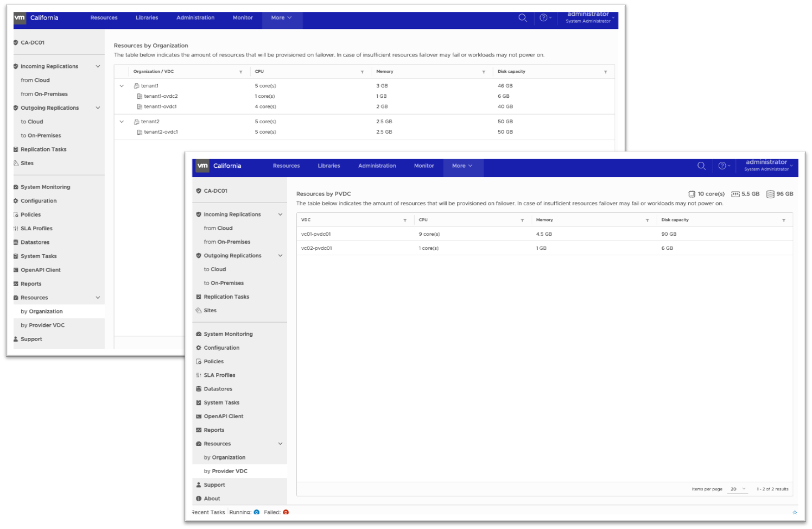The width and height of the screenshot is (812, 529).
Task: Click the search icon in the Resources by Organization window
Action: (x=523, y=17)
